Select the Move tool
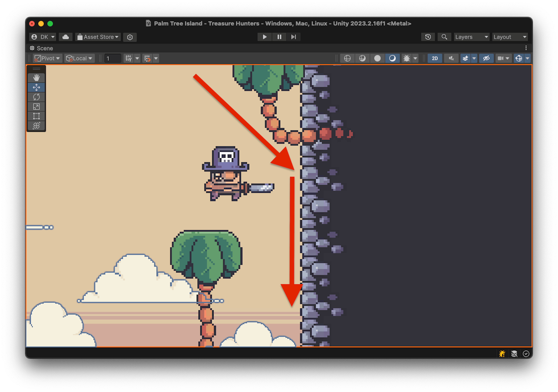 tap(36, 87)
